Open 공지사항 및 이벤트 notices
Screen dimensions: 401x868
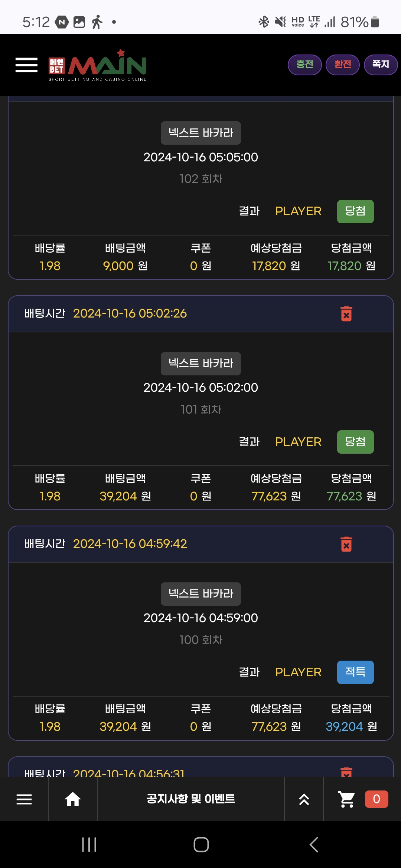190,799
